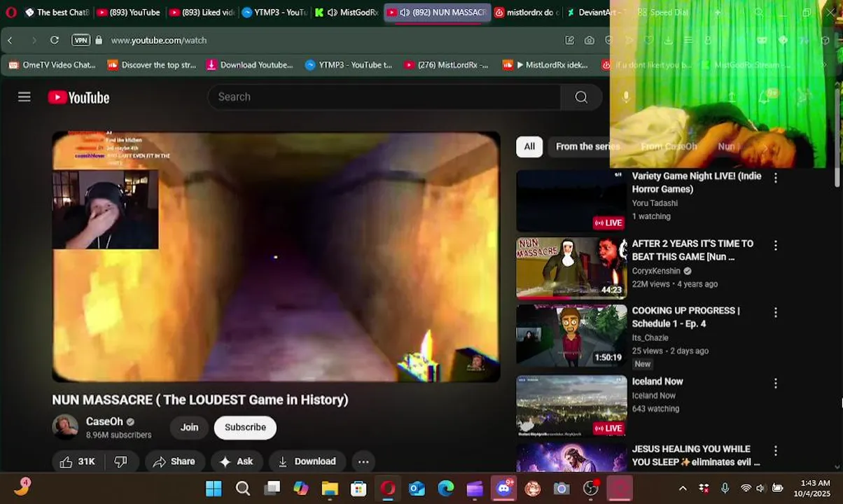The width and height of the screenshot is (843, 504).
Task: Toggle the Opera VPN badge
Action: pos(81,41)
